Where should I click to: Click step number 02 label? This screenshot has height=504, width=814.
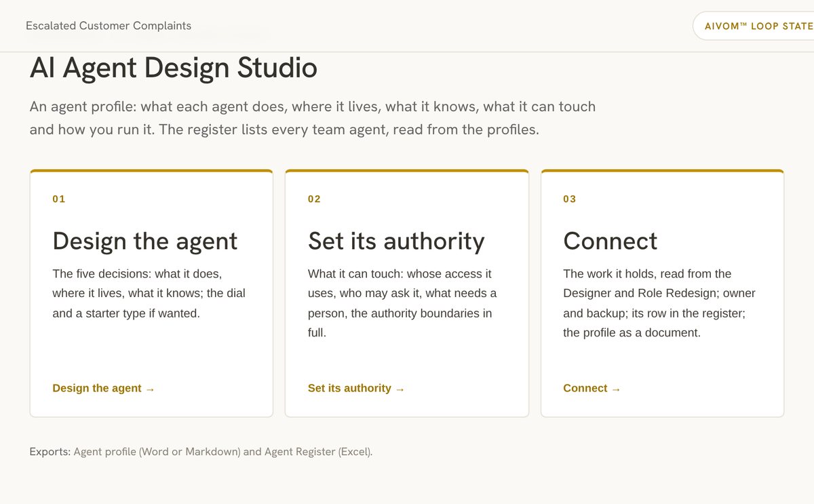[314, 199]
